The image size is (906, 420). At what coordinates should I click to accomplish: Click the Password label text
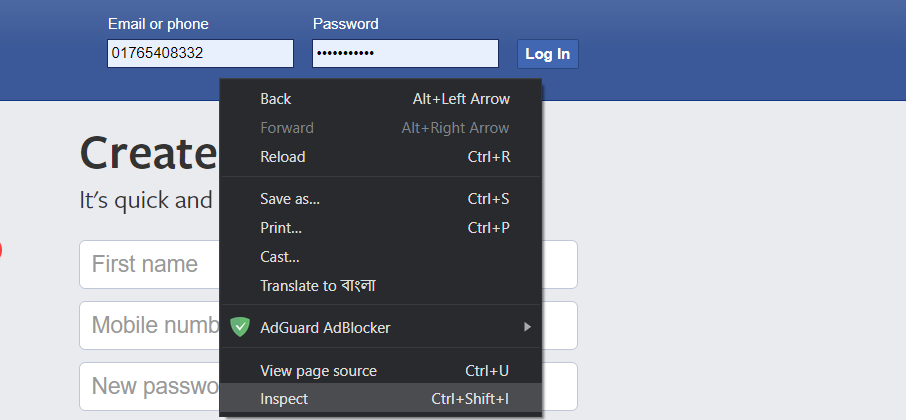pos(345,24)
